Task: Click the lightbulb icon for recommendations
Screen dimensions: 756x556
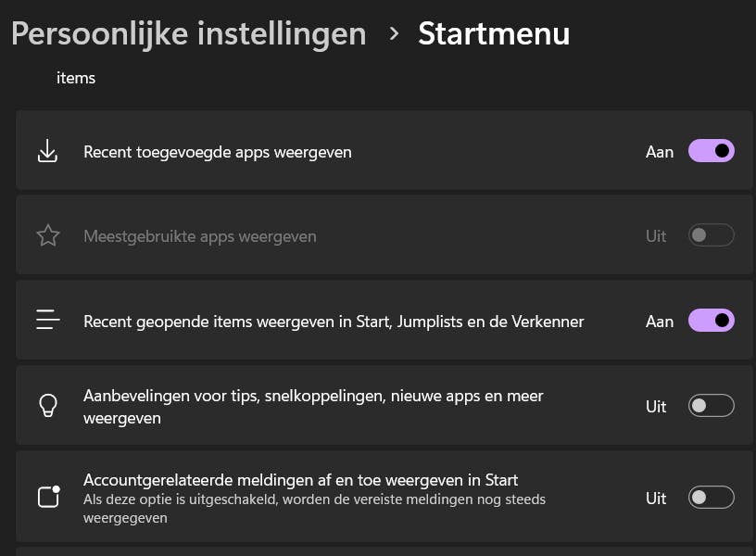Action: coord(47,406)
